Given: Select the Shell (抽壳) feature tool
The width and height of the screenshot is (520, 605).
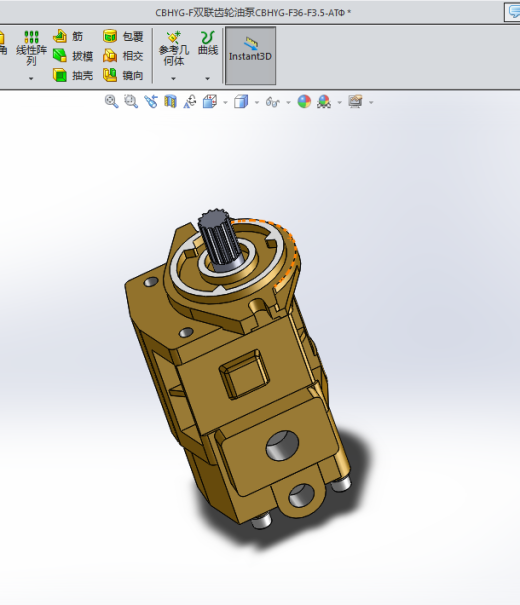Looking at the screenshot, I should pos(73,75).
